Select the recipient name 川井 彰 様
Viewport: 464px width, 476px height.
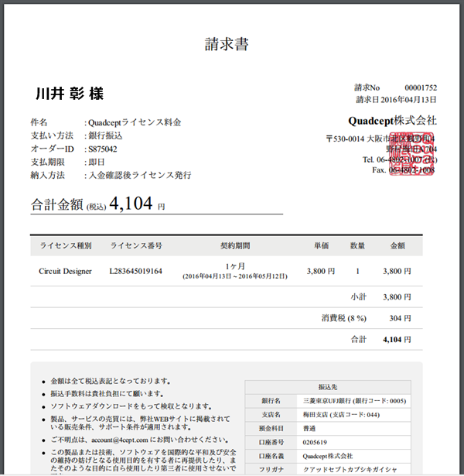point(70,94)
